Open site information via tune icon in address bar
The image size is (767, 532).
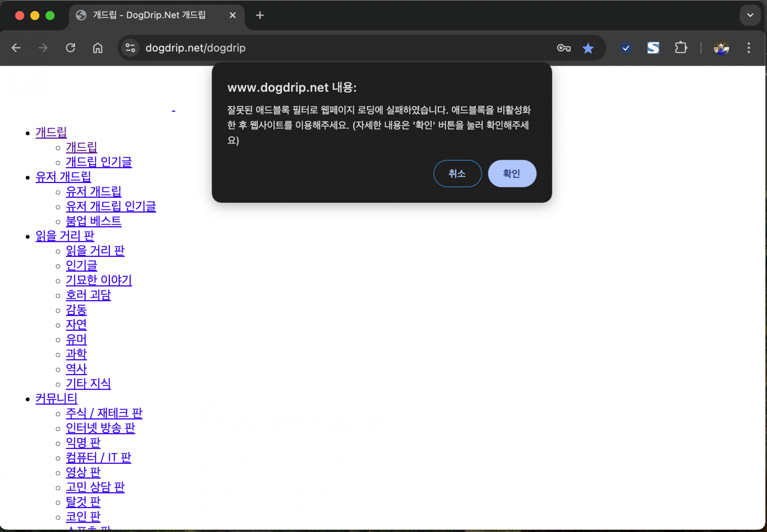click(130, 48)
